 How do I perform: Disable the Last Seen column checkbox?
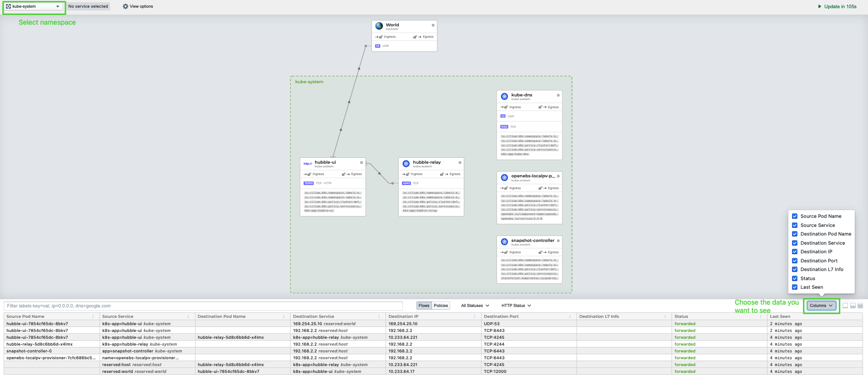click(795, 287)
